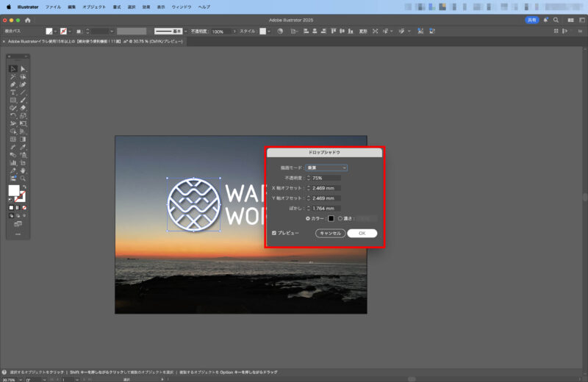
Task: Pick the Rectangle tool
Action: (x=13, y=100)
